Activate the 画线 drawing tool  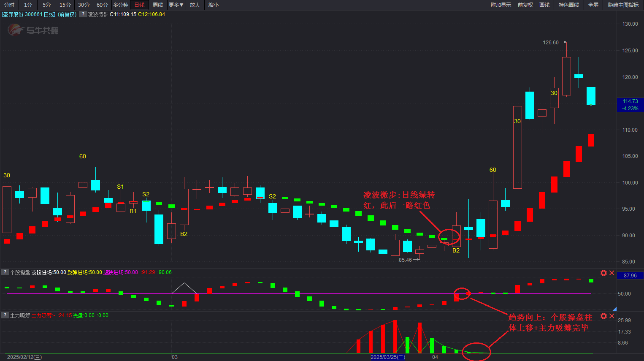click(x=544, y=5)
